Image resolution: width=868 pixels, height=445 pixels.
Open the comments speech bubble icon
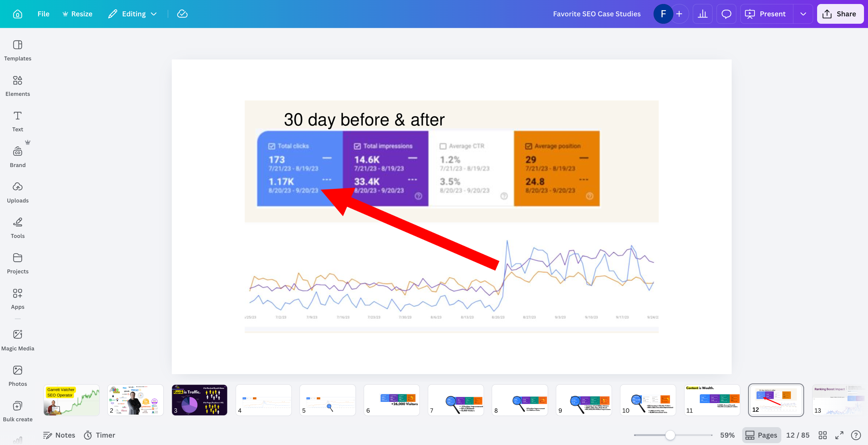[726, 14]
